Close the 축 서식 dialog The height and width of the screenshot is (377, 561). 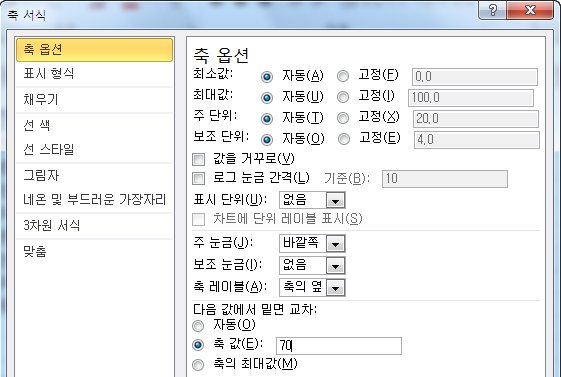tap(530, 10)
